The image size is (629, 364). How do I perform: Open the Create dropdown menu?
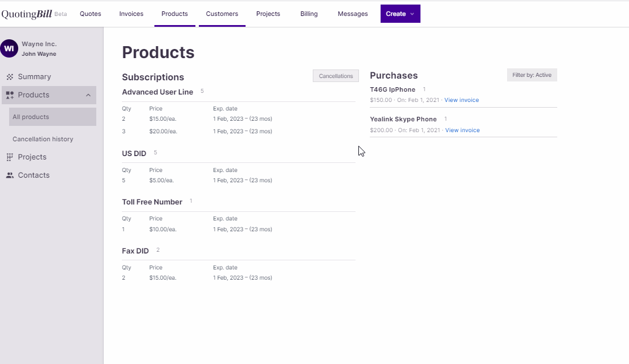click(400, 14)
